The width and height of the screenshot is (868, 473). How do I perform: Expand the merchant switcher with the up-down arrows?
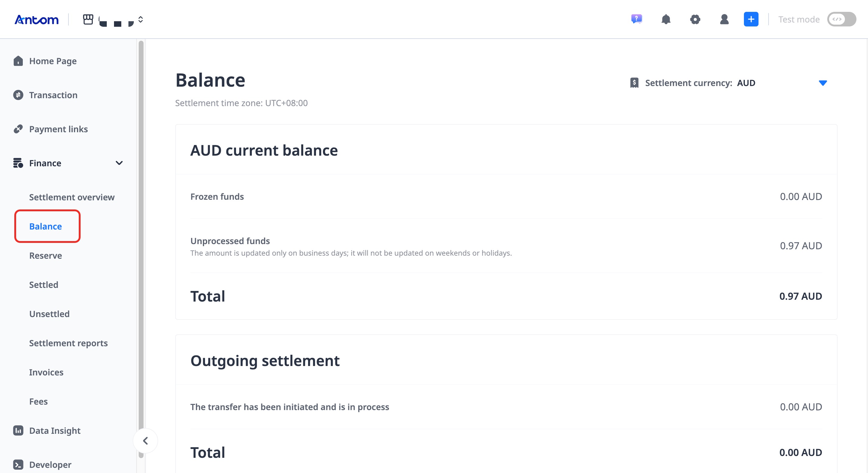[140, 19]
